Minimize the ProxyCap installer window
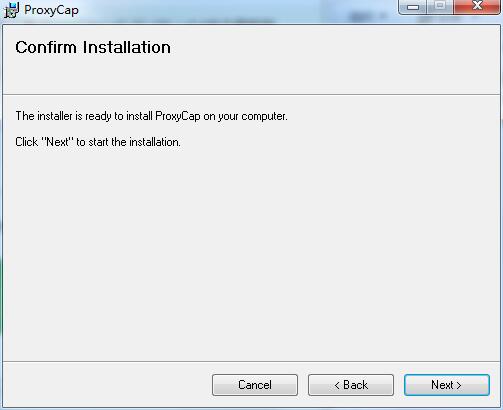 pos(413,7)
